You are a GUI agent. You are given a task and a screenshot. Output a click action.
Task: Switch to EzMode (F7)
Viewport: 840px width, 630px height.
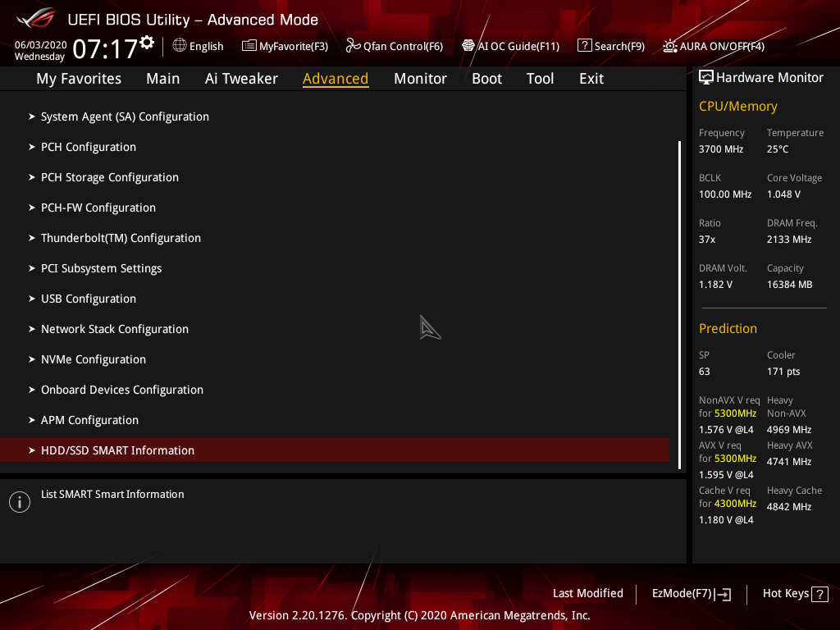(691, 593)
